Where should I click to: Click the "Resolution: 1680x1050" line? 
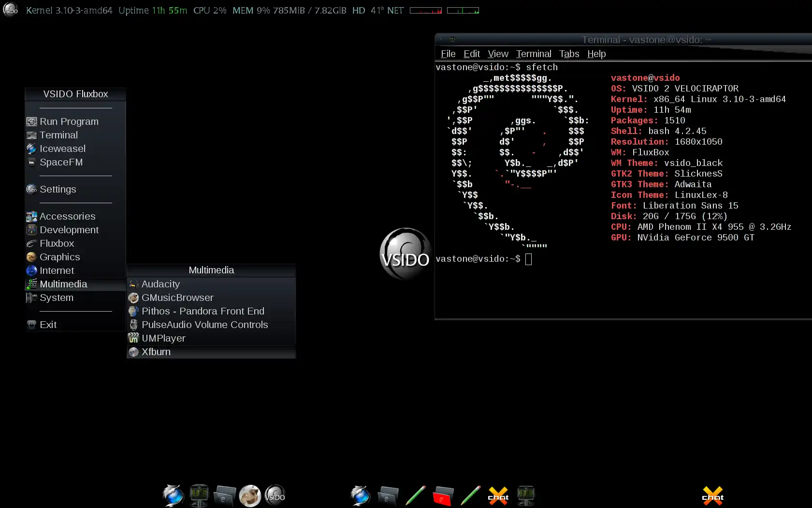click(x=667, y=142)
